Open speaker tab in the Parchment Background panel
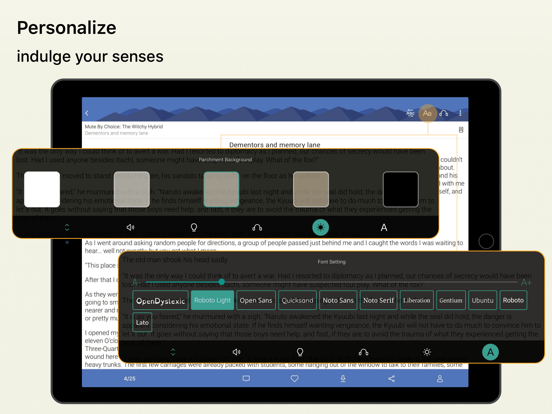Image resolution: width=552 pixels, height=414 pixels. (x=130, y=227)
